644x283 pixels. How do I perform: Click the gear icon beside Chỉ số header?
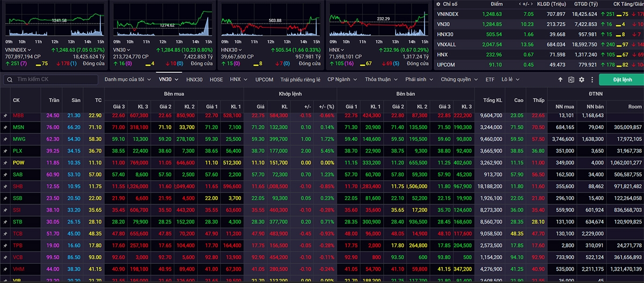(439, 4)
